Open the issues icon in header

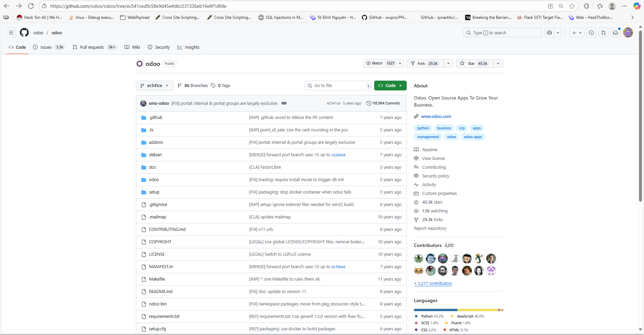tap(591, 33)
